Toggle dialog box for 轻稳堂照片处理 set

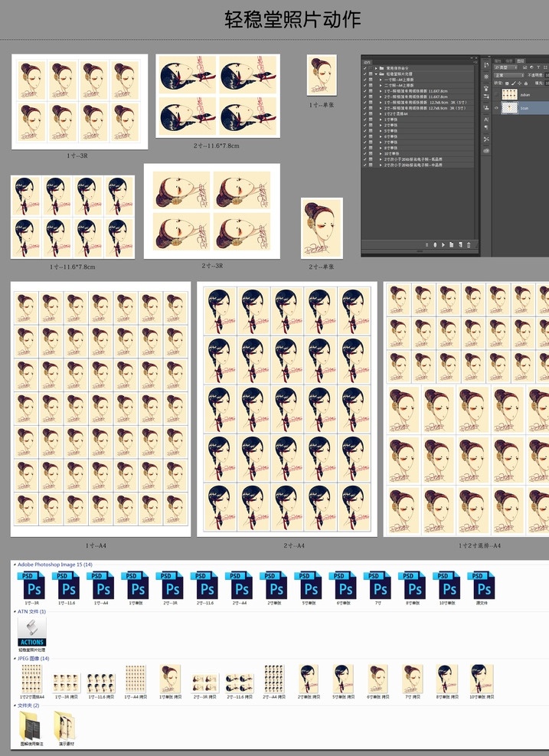(371, 74)
